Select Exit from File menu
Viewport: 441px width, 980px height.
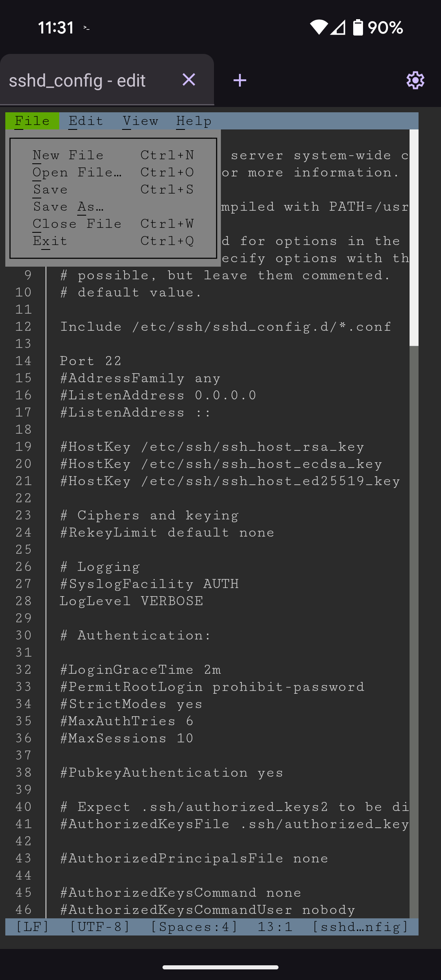point(113,241)
